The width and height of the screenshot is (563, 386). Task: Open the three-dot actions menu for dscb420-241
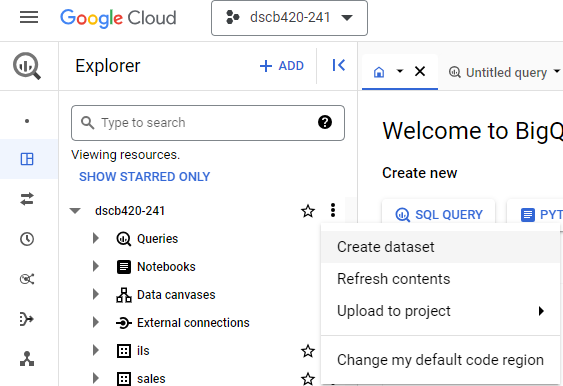(333, 210)
